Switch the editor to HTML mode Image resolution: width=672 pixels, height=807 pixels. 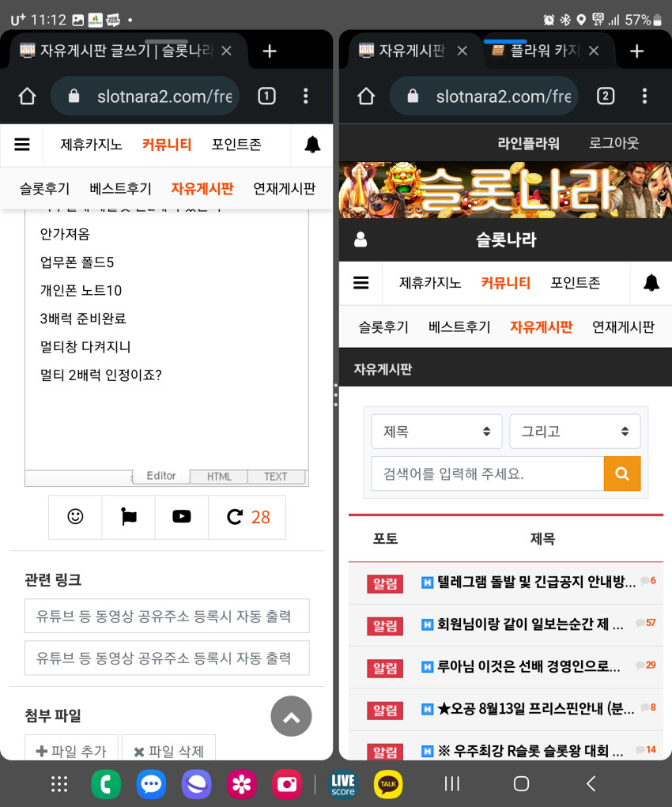tap(219, 477)
